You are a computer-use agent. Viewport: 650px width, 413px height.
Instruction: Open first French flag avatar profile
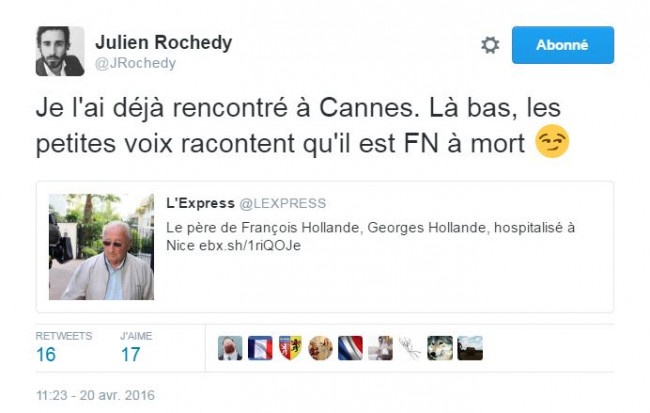[x=260, y=348]
